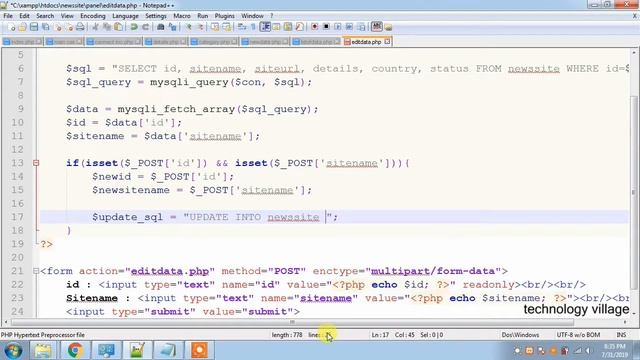Click horizontal scrollbar right arrow

click(x=625, y=322)
